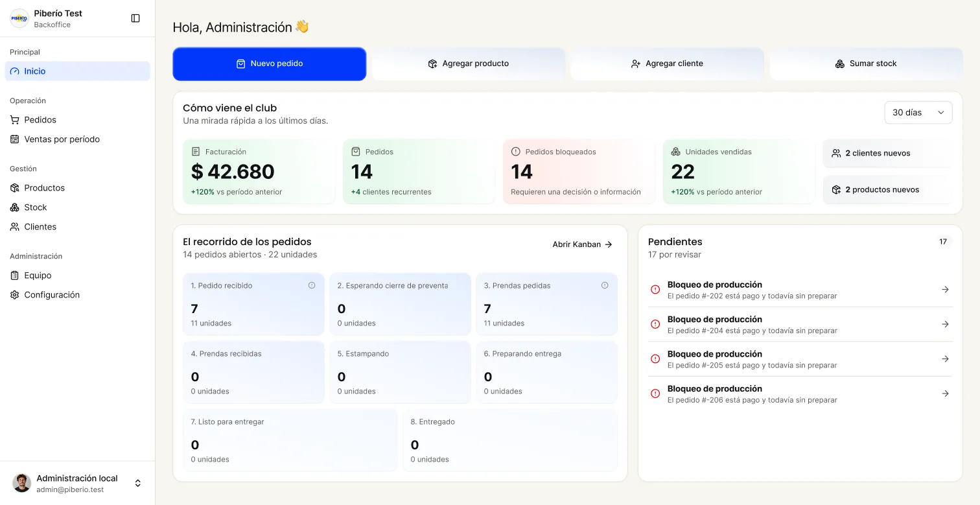Select the 7. Listo para entregar card
Viewport: 980px width, 505px height.
[x=290, y=440]
